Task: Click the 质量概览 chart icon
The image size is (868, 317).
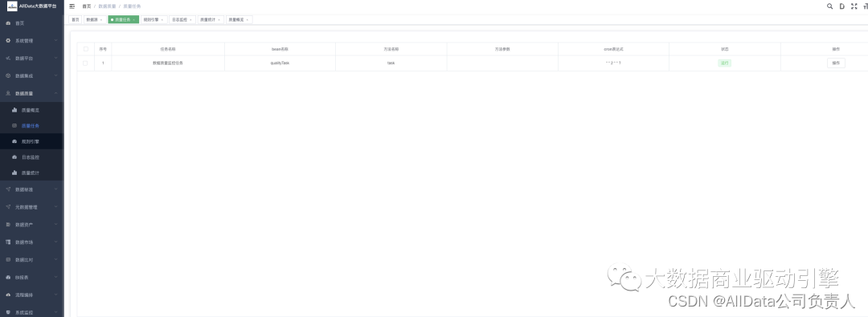Action: [x=14, y=110]
